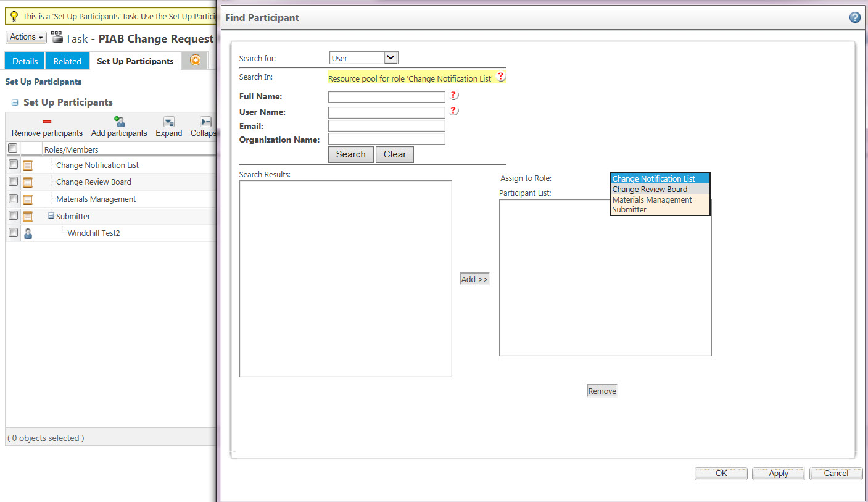Click inside the Search Results list box
Image resolution: width=868 pixels, height=502 pixels.
pyautogui.click(x=345, y=278)
